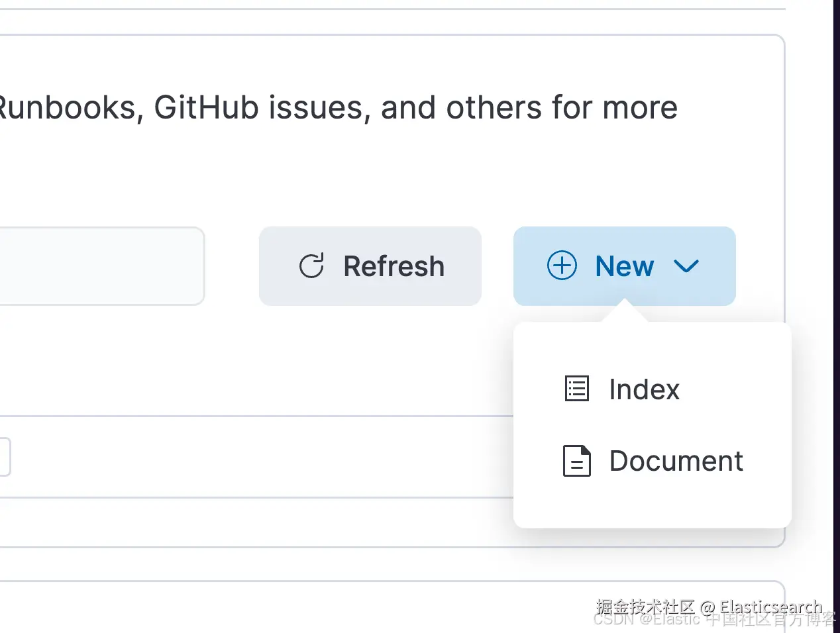This screenshot has width=840, height=633.
Task: Open the New button menu
Action: pos(624,266)
